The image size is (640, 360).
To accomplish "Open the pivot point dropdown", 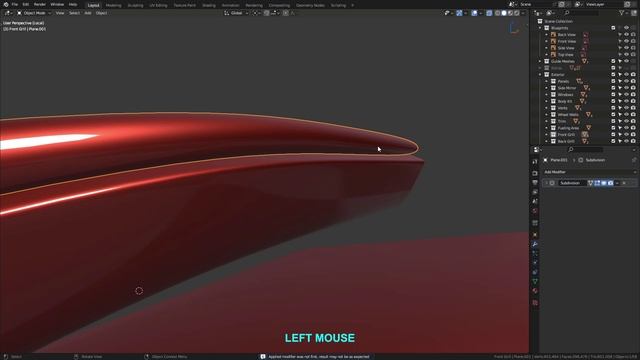I will pos(256,13).
